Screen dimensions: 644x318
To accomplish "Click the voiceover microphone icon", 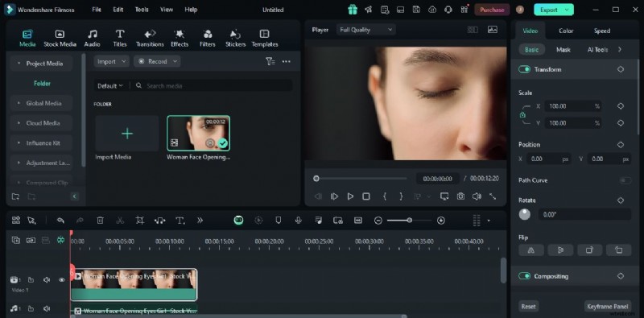I will (298, 221).
